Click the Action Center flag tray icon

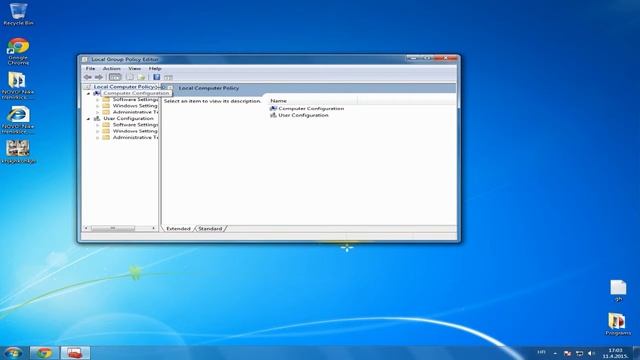click(567, 353)
